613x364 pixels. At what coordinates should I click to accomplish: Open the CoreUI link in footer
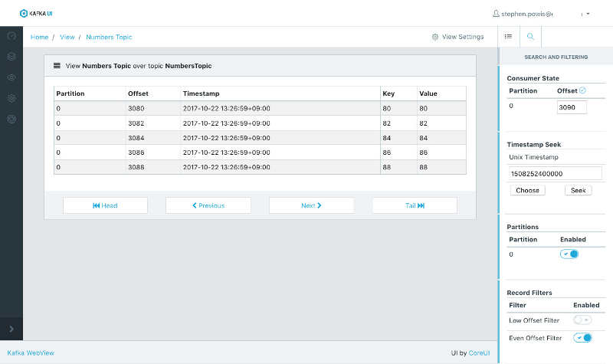click(x=479, y=353)
